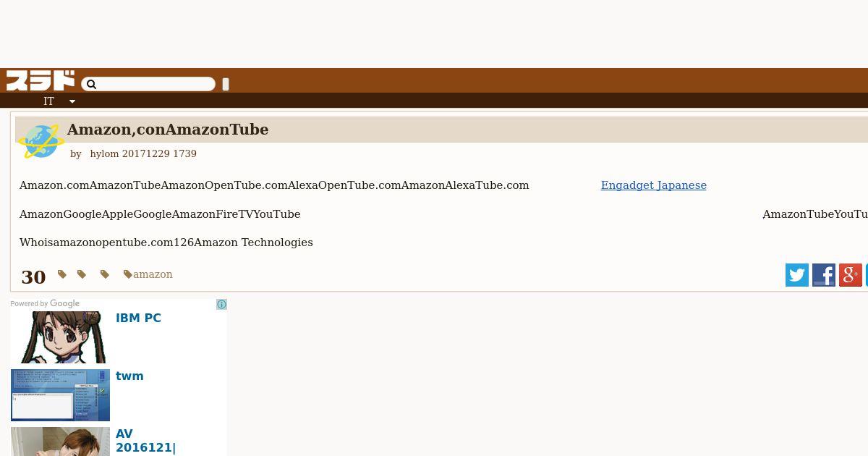The image size is (868, 456).
Task: Share story on Google Plus
Action: point(851,275)
